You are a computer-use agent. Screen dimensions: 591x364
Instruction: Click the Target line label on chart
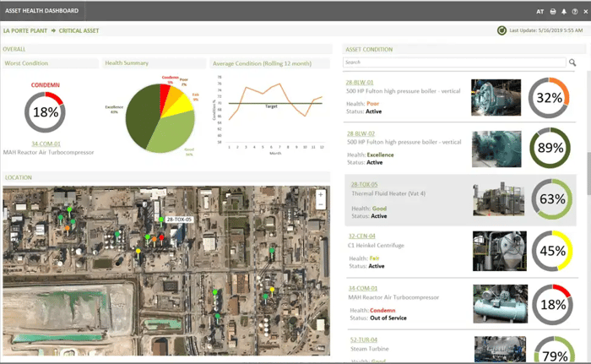(x=271, y=106)
